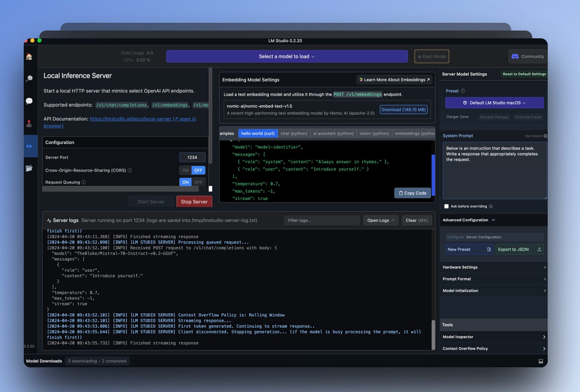Click the server logs vertical scrollbar
The width and height of the screenshot is (580, 392).
433,334
